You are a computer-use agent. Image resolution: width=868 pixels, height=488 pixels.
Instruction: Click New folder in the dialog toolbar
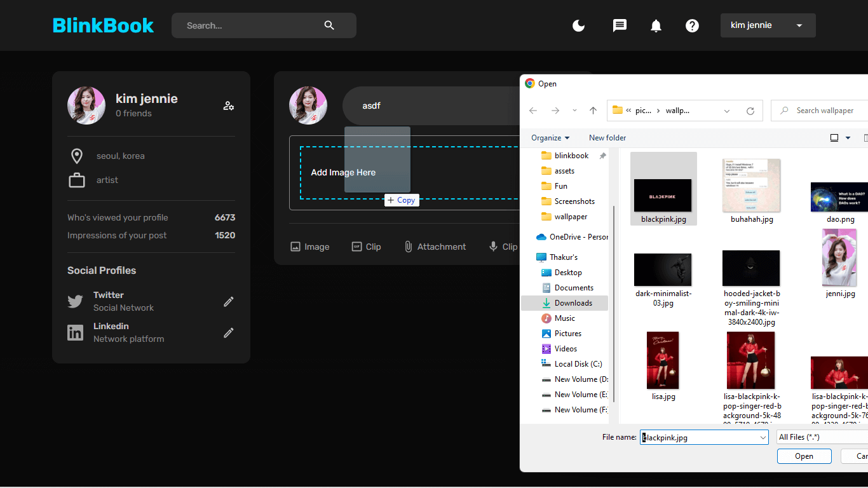pyautogui.click(x=607, y=138)
